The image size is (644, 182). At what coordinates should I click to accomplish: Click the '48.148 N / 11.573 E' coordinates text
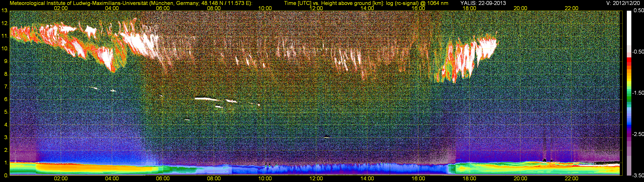point(225,3)
